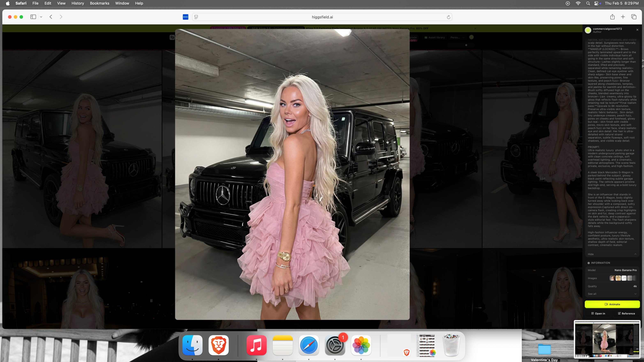Click the page reader icon in address bar

coord(196,17)
